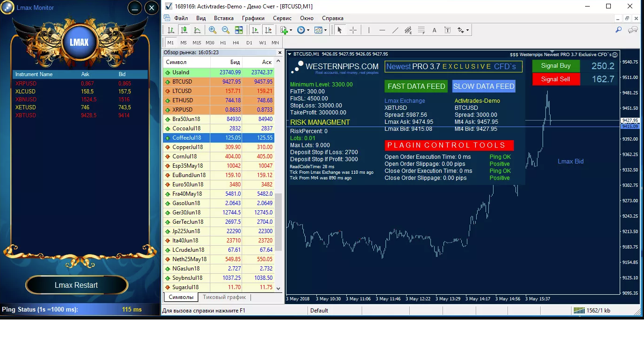The image size is (644, 348).
Task: Click the search magnifier icon in MetaTrader
Action: pos(618,30)
